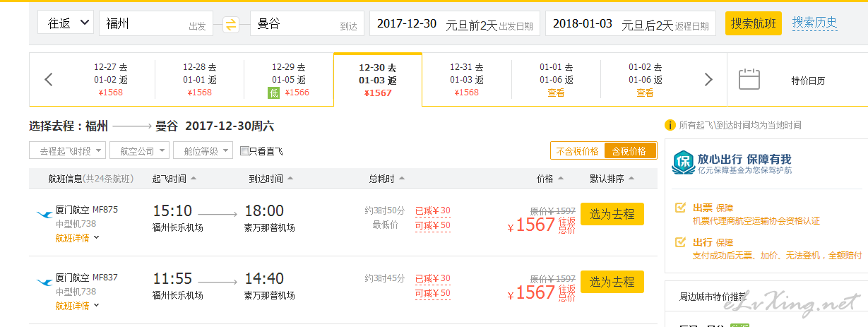This screenshot has width=868, height=327.
Task: Click the info icon about local times
Action: pos(670,125)
